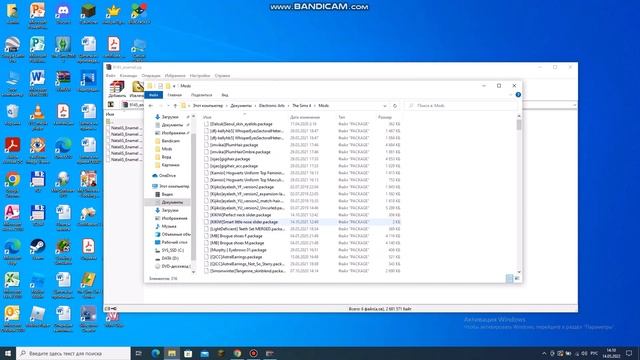The height and width of the screenshot is (360, 640).
Task: Go up one folder level in Explorer
Action: pos(175,106)
